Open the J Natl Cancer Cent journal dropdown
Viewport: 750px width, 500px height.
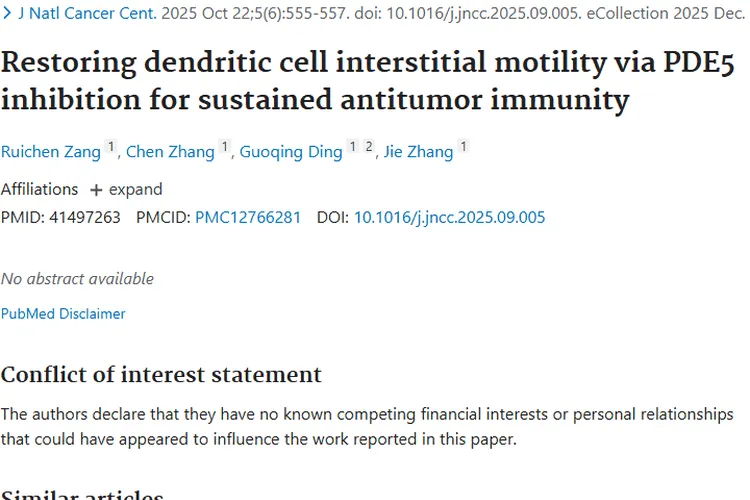point(88,14)
